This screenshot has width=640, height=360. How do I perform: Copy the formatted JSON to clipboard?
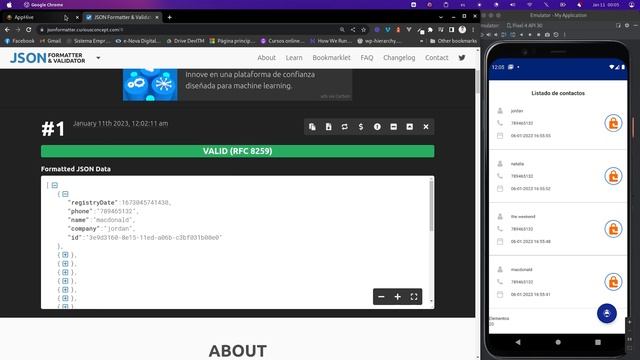pyautogui.click(x=312, y=127)
